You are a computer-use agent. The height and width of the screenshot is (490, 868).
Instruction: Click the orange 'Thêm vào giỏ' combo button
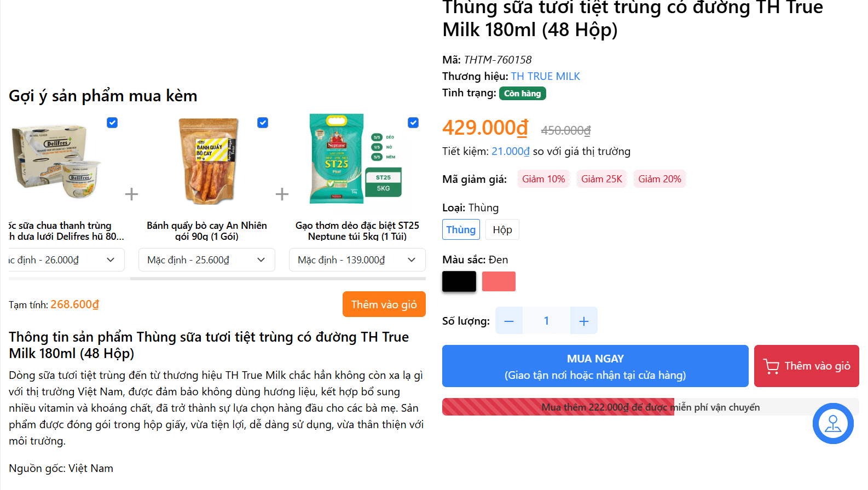point(384,304)
